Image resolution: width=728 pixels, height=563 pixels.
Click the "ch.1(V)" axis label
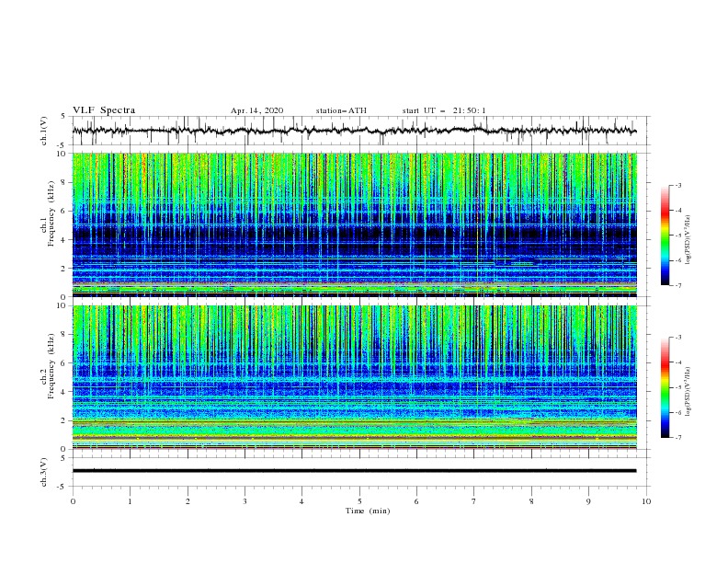coord(44,131)
